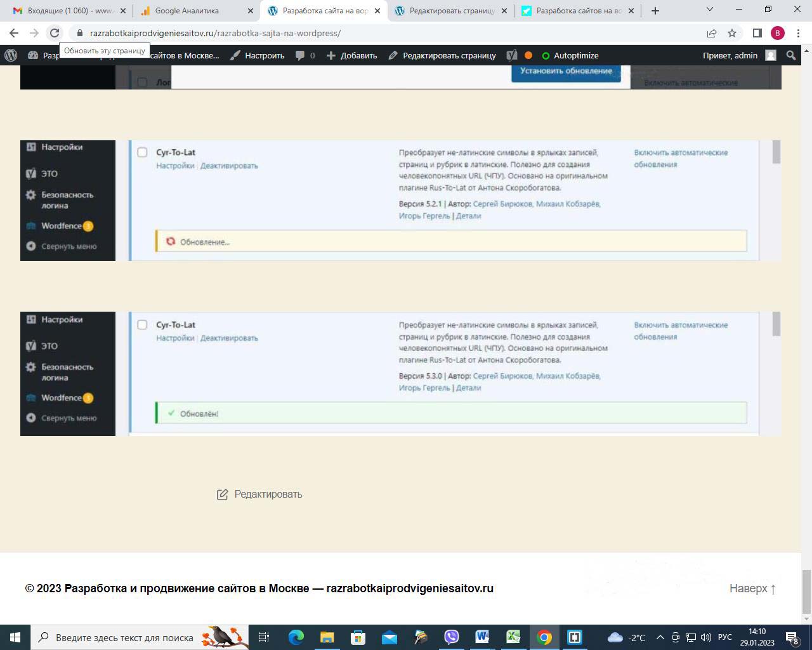Click the share page icon in address bar
This screenshot has height=650, width=812.
pos(712,33)
